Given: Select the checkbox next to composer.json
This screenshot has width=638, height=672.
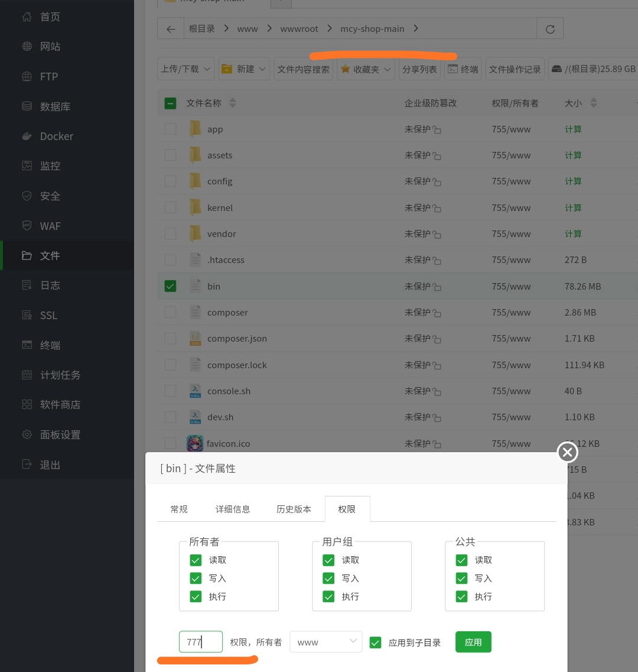Looking at the screenshot, I should tap(170, 338).
